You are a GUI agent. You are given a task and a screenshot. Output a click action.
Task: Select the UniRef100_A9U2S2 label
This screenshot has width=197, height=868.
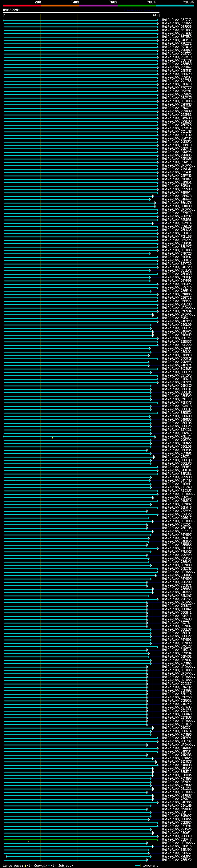(x=176, y=43)
